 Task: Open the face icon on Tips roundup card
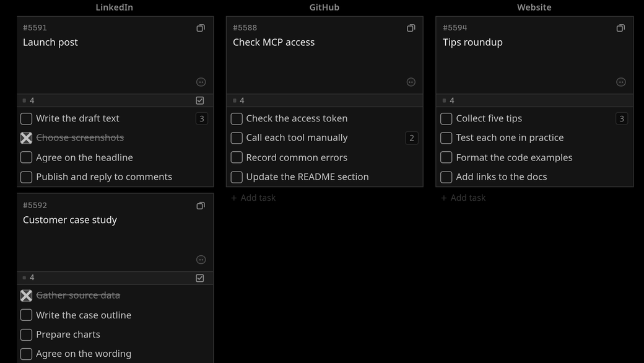click(x=621, y=82)
